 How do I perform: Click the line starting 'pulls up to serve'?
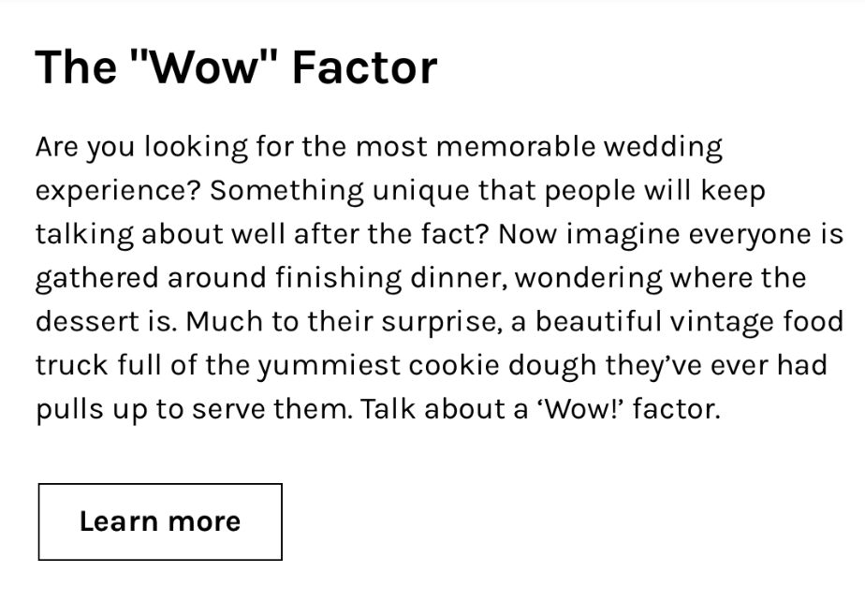coord(378,410)
